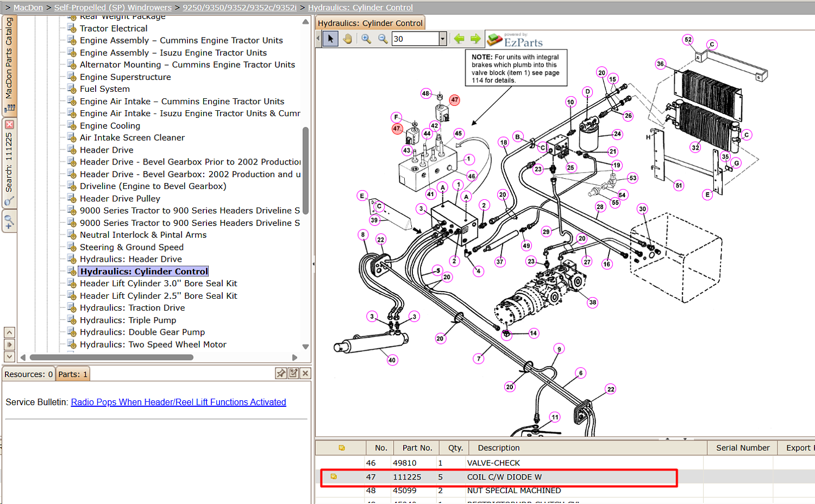This screenshot has height=504, width=815.
Task: Click the middle step arrow button beside tree
Action: (9, 344)
